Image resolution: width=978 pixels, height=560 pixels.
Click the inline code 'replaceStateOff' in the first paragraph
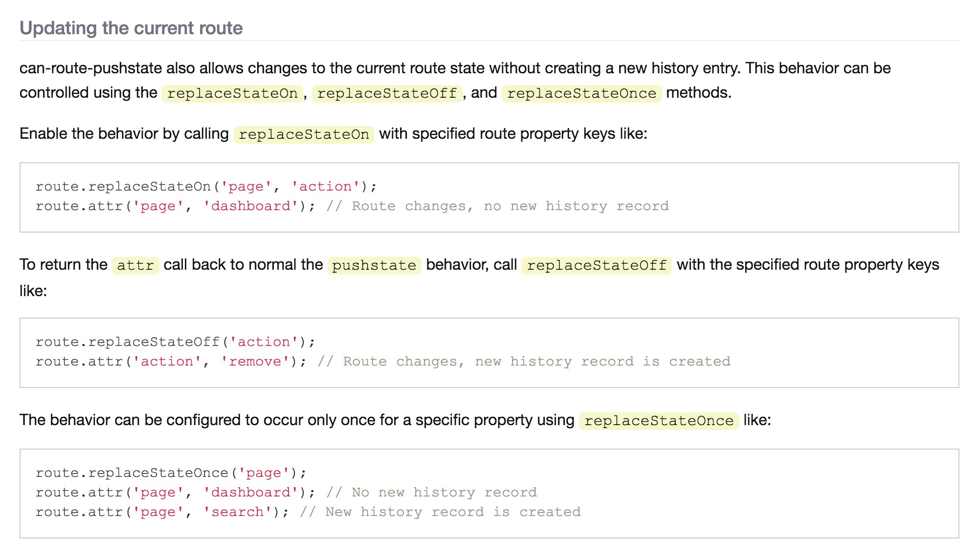[x=387, y=93]
